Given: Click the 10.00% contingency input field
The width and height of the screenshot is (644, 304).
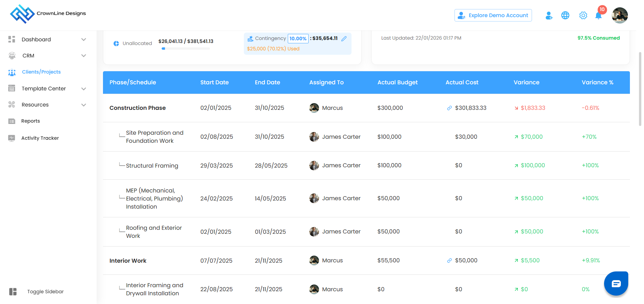Looking at the screenshot, I should tap(298, 39).
